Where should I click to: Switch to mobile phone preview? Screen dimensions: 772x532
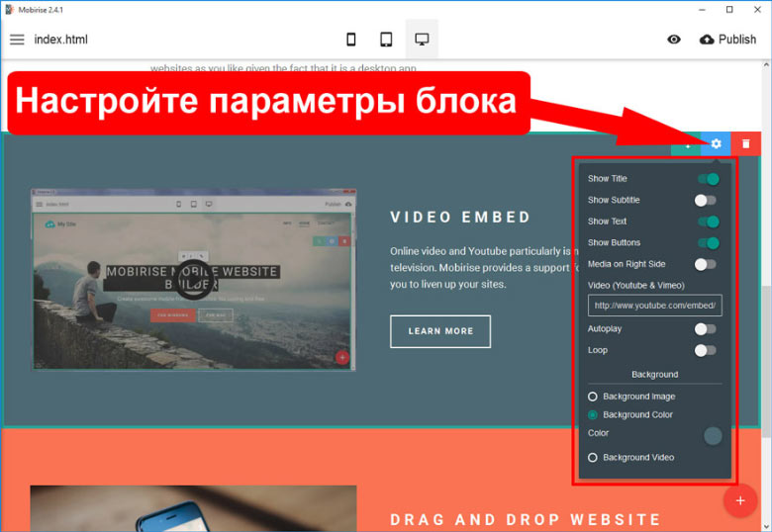350,40
